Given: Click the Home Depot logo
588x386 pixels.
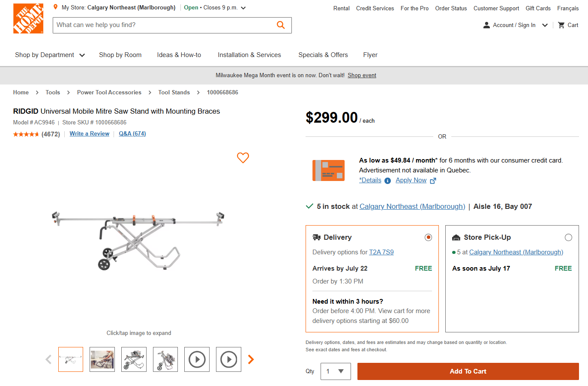Looking at the screenshot, I should pos(28,18).
